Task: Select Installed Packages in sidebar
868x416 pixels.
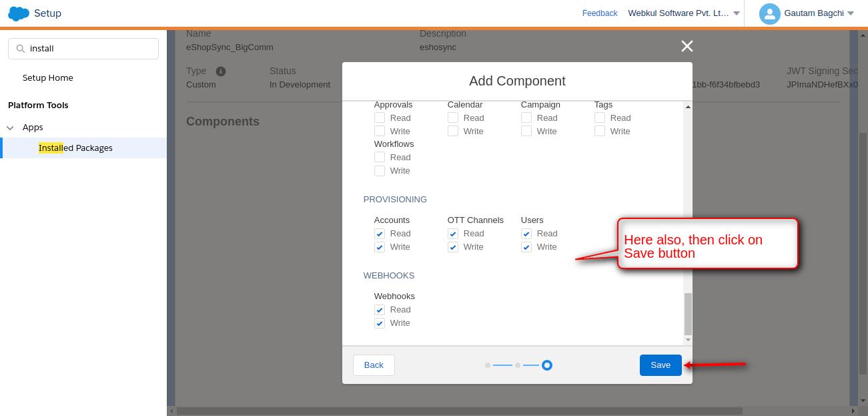Action: [75, 148]
